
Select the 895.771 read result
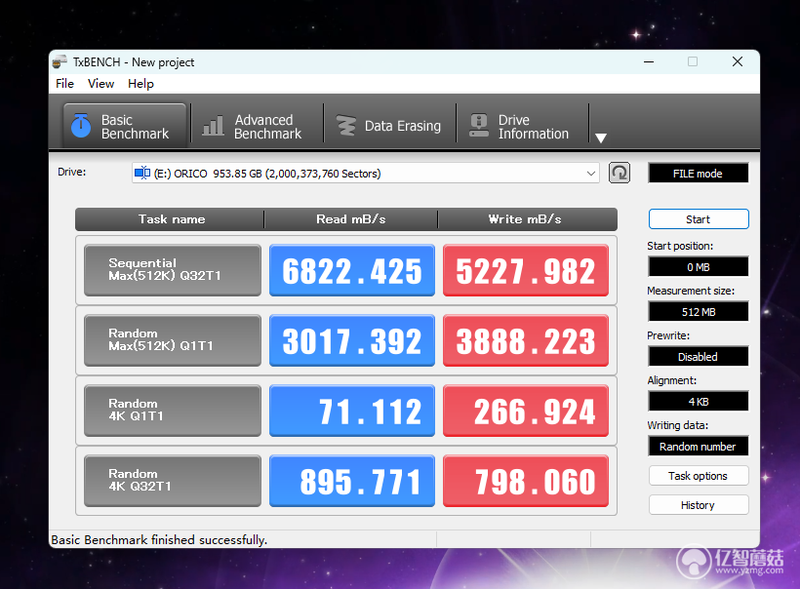[352, 481]
